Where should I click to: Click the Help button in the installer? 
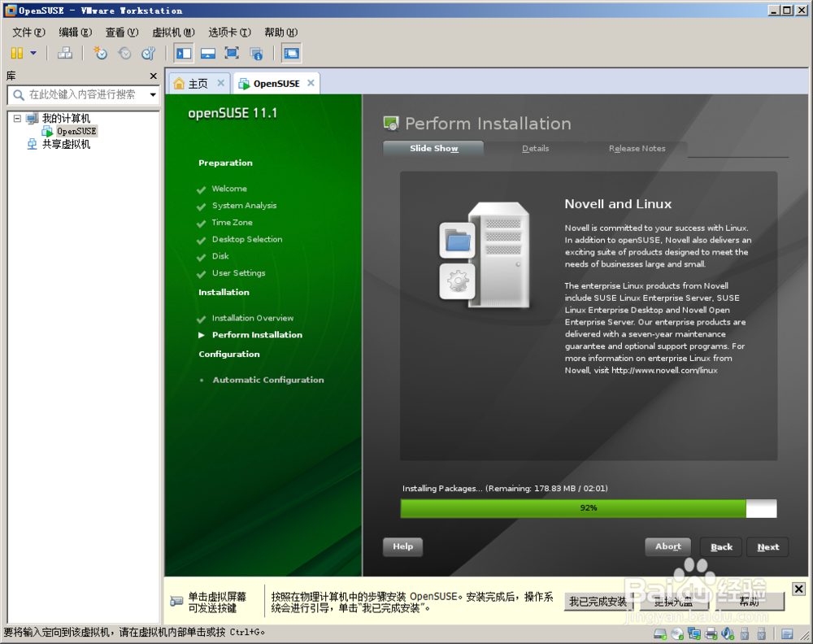[x=403, y=546]
